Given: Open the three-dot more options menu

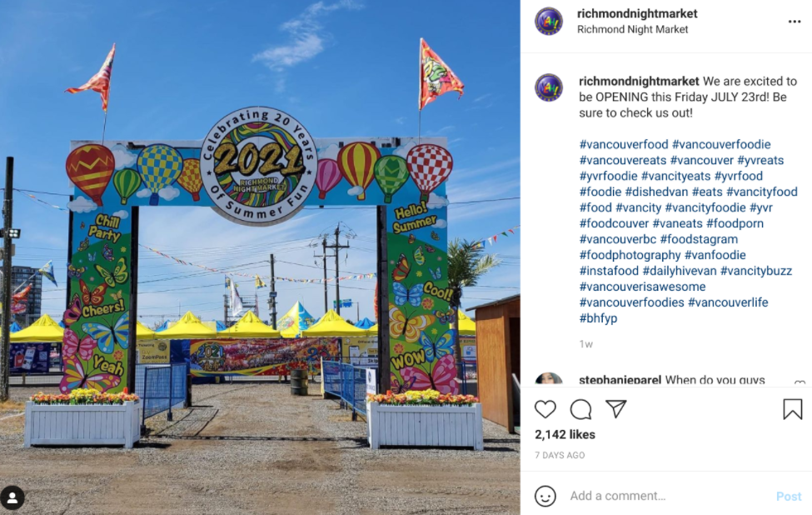Looking at the screenshot, I should (795, 21).
